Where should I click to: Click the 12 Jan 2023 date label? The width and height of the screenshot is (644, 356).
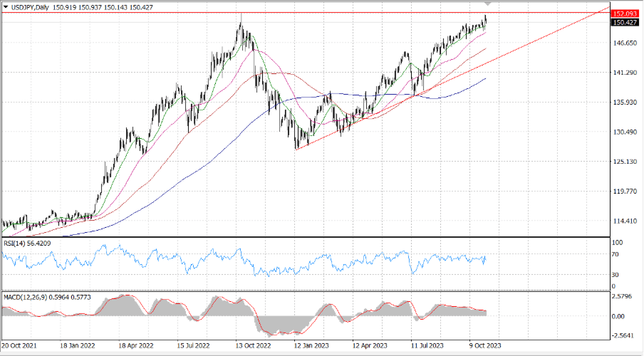pyautogui.click(x=311, y=346)
